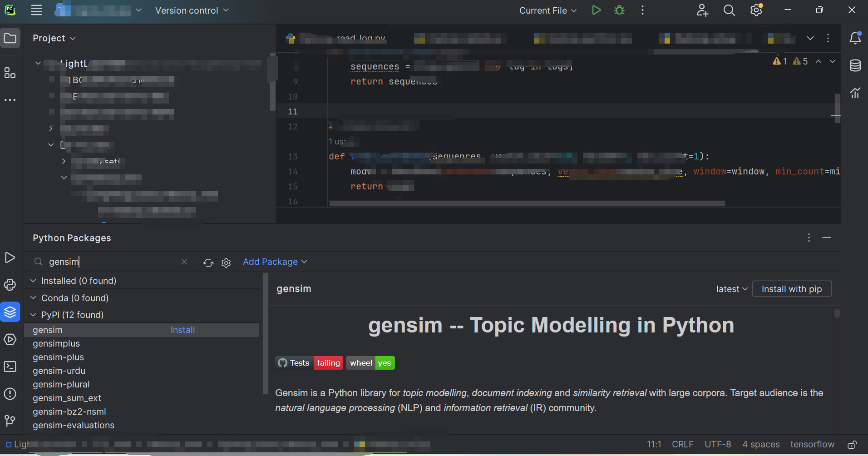The width and height of the screenshot is (868, 456).
Task: Open the Terminal tool window
Action: click(x=10, y=367)
